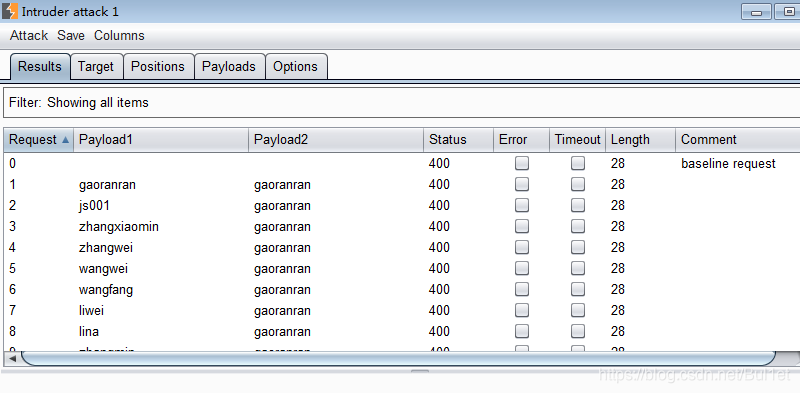Toggle Error checkbox in lina row
Screen dimensions: 800x393
[522, 331]
